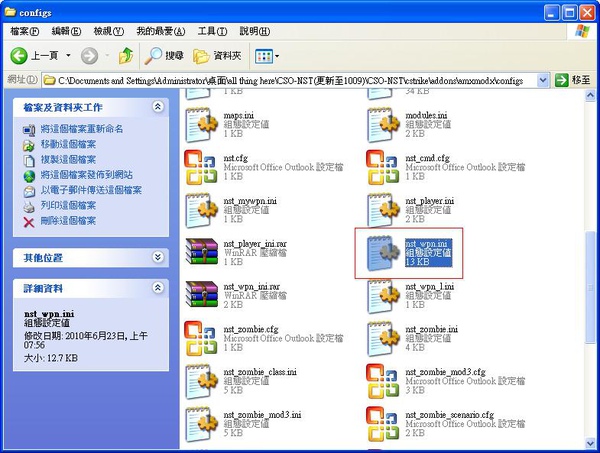
Task: Click the nst_player_ini.rar file name text
Action: point(255,243)
